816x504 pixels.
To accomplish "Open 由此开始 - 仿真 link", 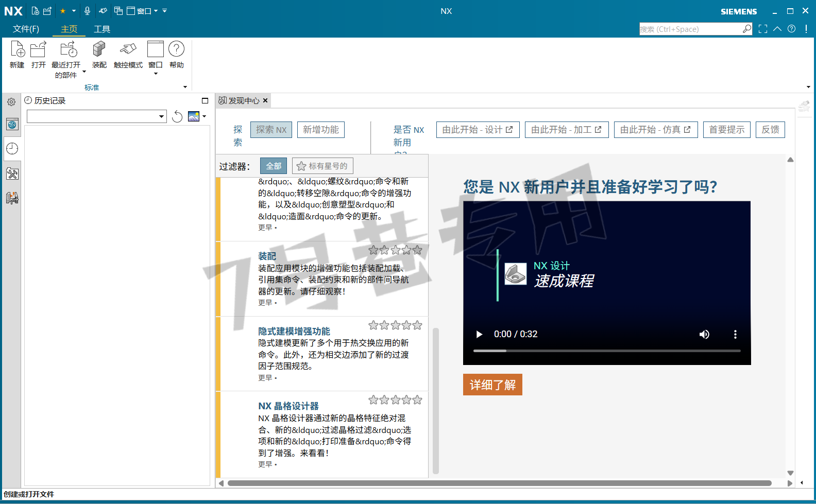I will 656,130.
